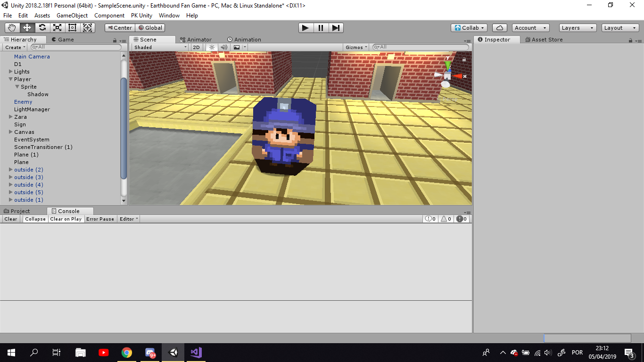Select the Rotate tool

(42, 28)
